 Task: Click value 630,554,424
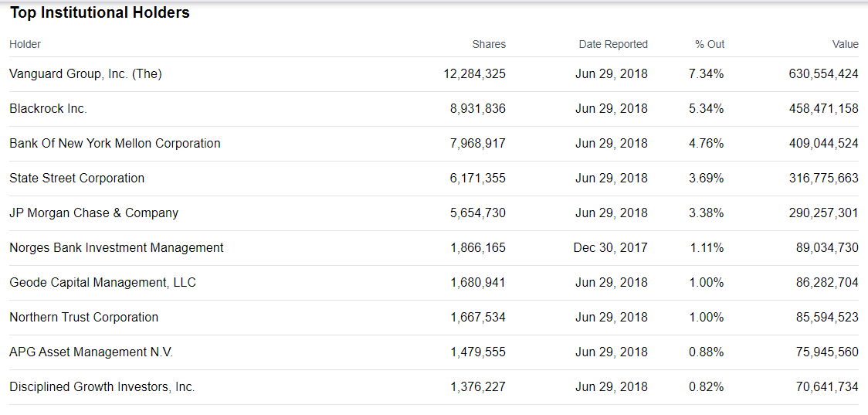coord(824,73)
